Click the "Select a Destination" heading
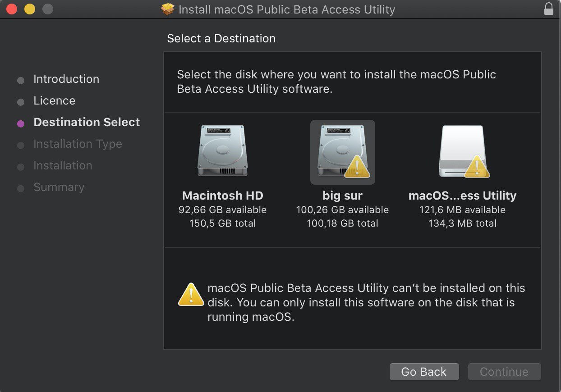Viewport: 561px width, 392px height. (221, 38)
